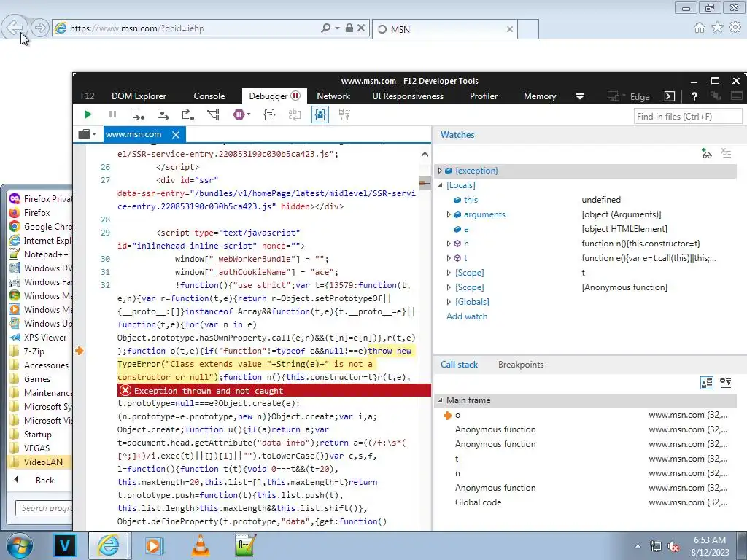Open VLC cone icon on taskbar
Screen dimensions: 747x560
pyautogui.click(x=201, y=545)
